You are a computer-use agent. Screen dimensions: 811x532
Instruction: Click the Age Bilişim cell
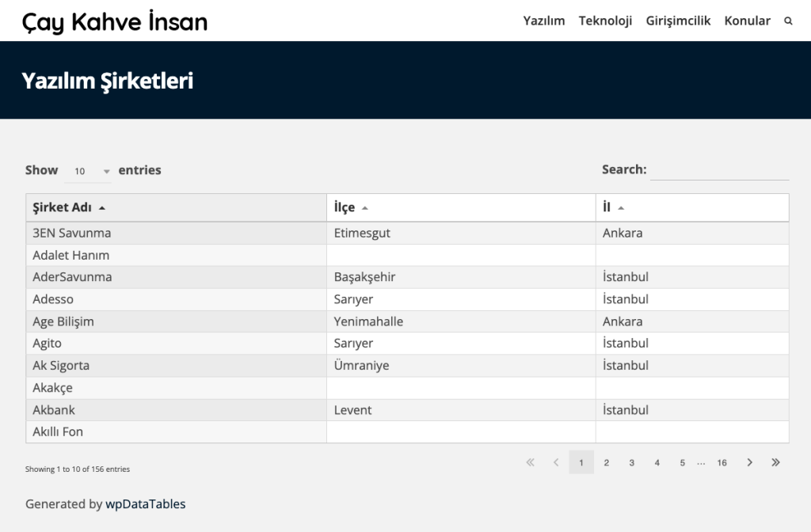click(177, 321)
